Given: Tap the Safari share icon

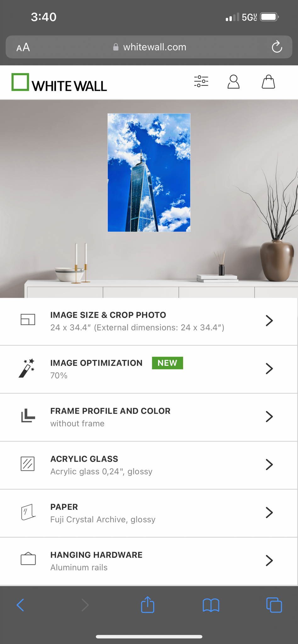Looking at the screenshot, I should tap(148, 604).
